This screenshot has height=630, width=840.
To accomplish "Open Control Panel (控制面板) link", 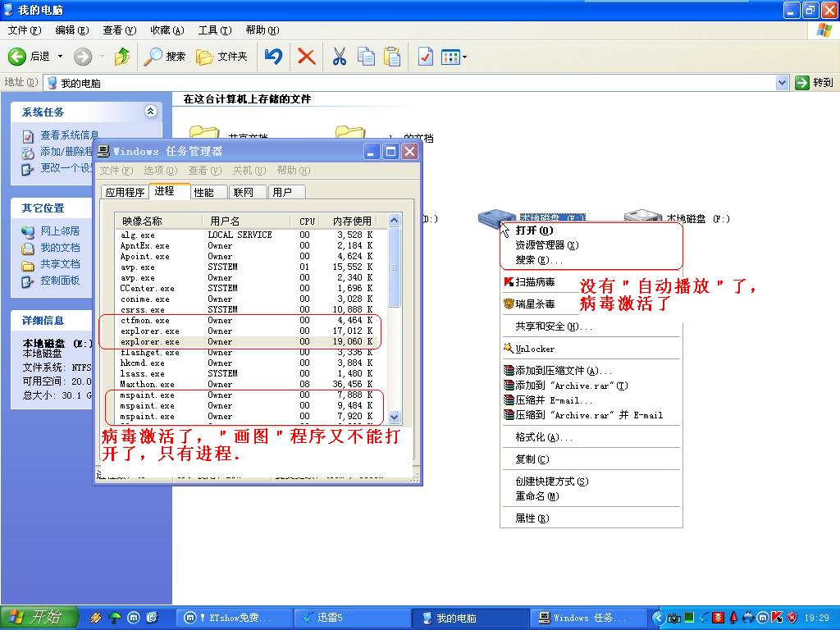I will [x=59, y=281].
